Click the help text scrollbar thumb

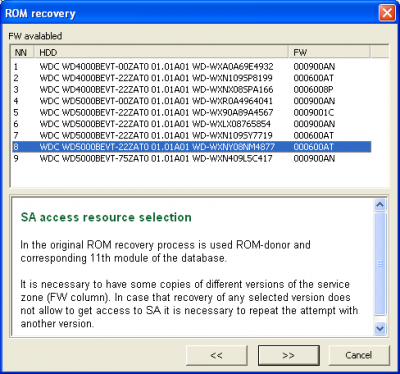point(380,263)
